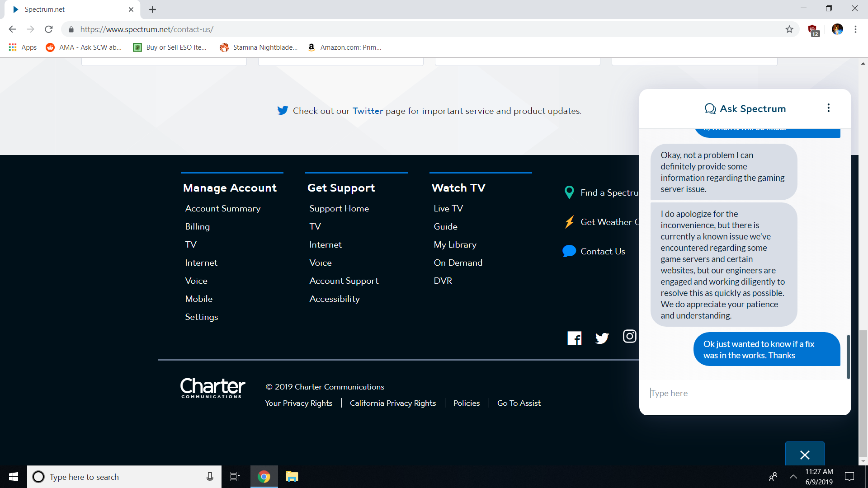Screen dimensions: 868x488
Task: Click the Charter Communications logo
Action: [x=212, y=388]
